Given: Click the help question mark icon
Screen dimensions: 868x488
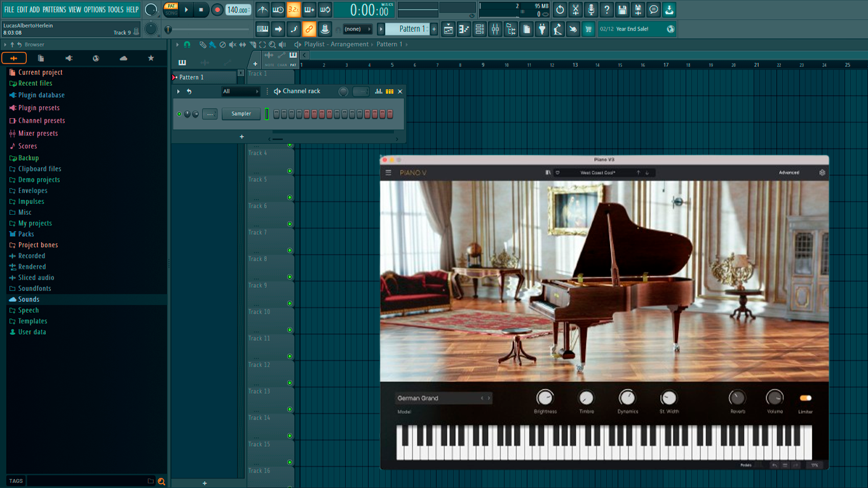Looking at the screenshot, I should click(x=607, y=10).
